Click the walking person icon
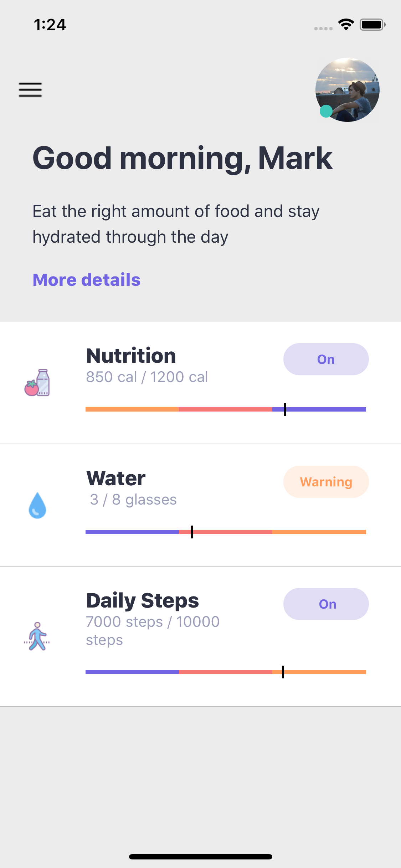 click(37, 636)
